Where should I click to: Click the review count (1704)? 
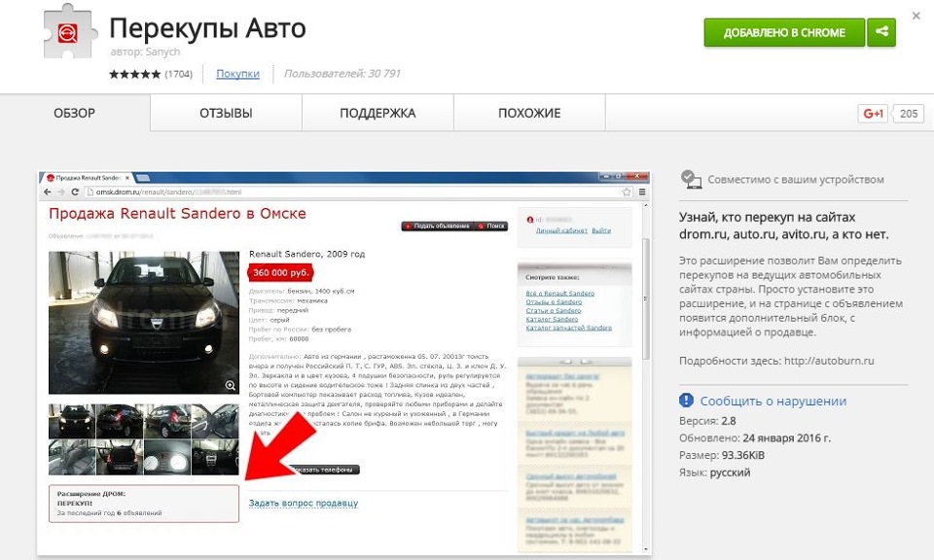(178, 74)
